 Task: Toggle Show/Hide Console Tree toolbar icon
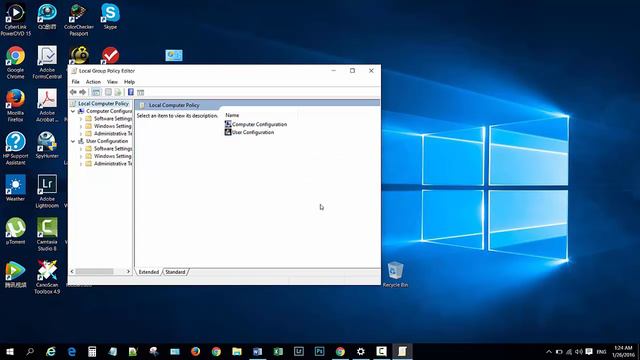click(96, 92)
